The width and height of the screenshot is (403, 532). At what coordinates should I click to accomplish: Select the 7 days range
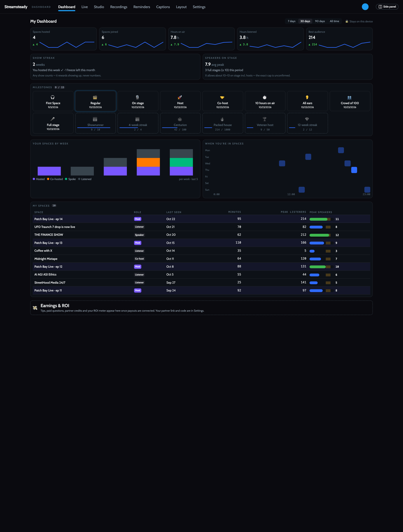(x=291, y=21)
